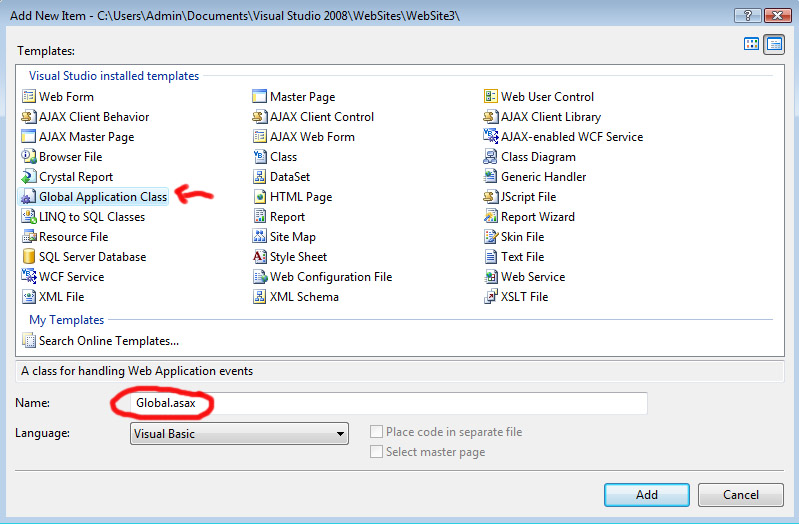Pick the Site Map template icon
Viewport: 799px width, 524px height.
click(259, 237)
